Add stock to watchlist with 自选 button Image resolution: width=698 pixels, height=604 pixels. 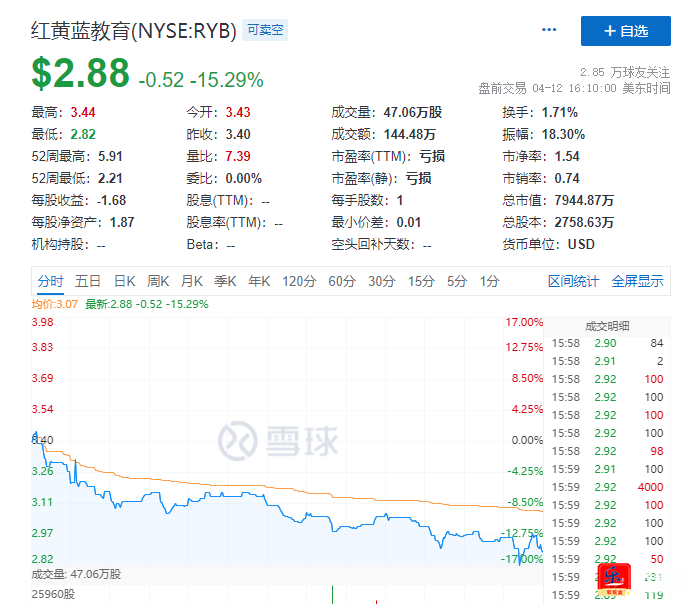[626, 31]
